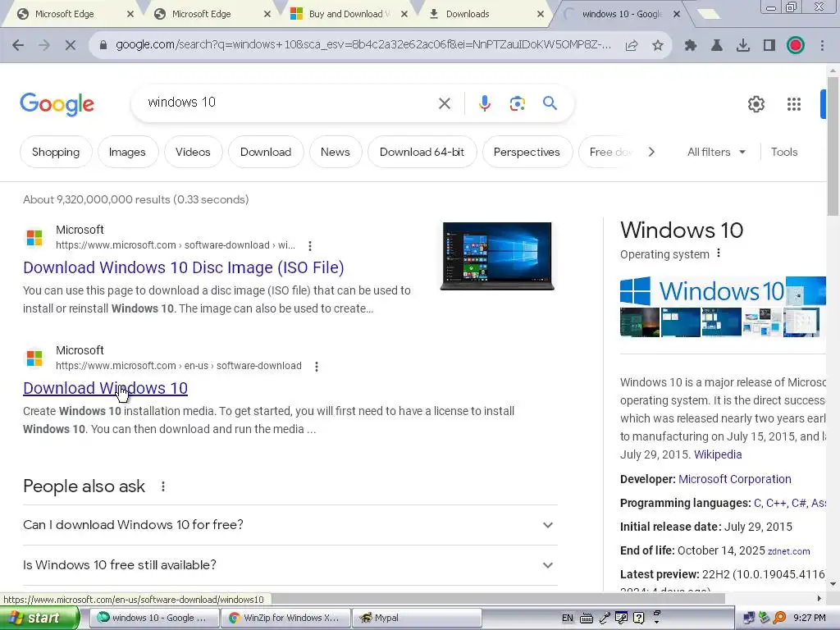This screenshot has width=840, height=630.
Task: Click the horizontal scrollbar right arrow
Action: tap(819, 598)
